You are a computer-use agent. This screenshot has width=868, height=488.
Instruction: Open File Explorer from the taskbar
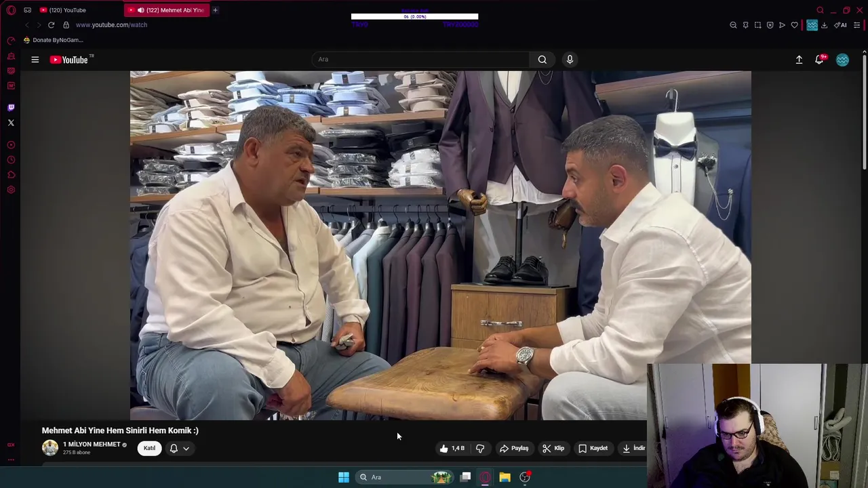click(505, 477)
